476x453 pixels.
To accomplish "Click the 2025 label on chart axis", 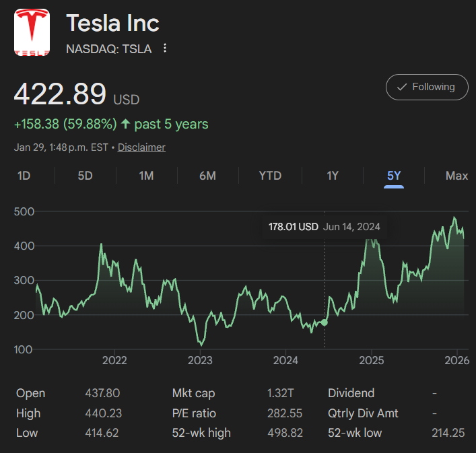I will (371, 360).
